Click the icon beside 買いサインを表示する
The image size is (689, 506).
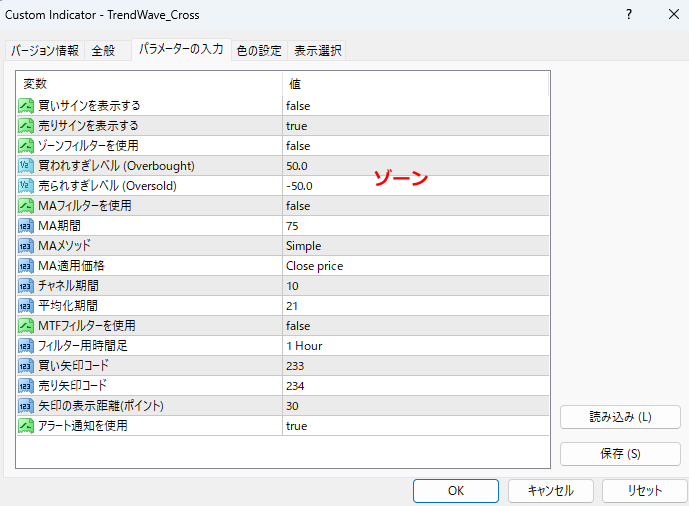coord(26,106)
